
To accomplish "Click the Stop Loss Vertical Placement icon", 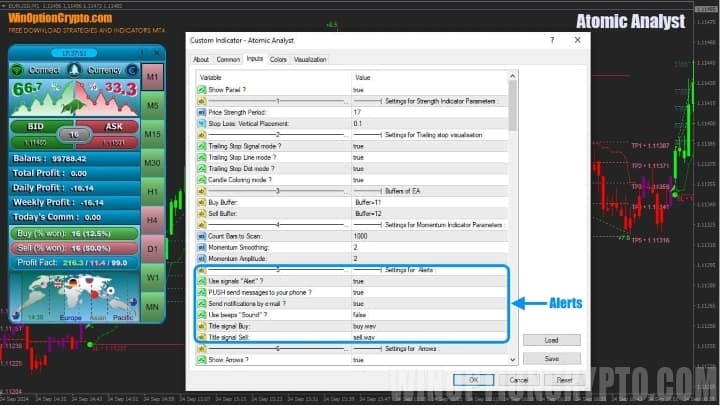I will 201,123.
